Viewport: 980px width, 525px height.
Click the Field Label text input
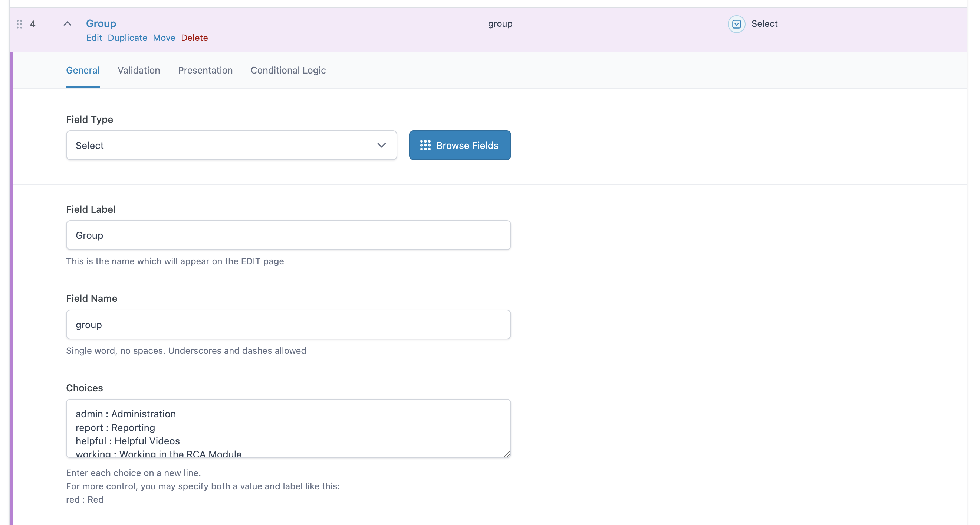coord(288,235)
